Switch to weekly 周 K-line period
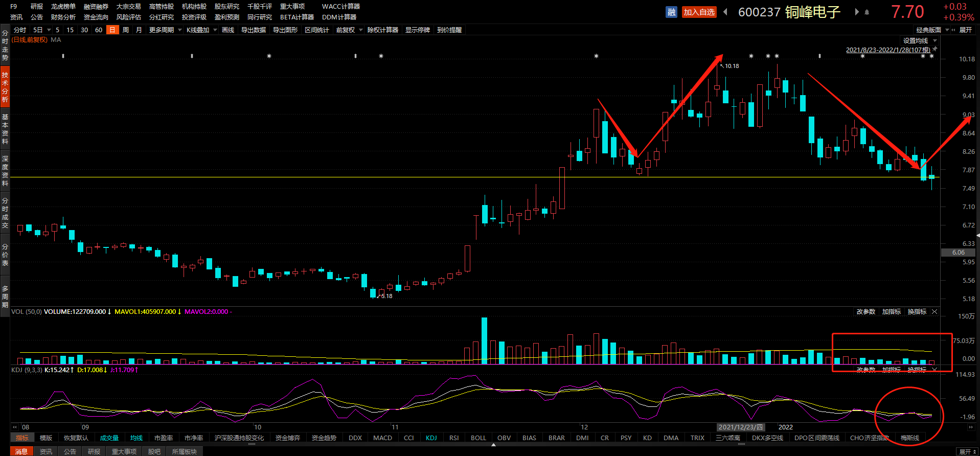Viewport: 980px width, 456px height. click(126, 30)
